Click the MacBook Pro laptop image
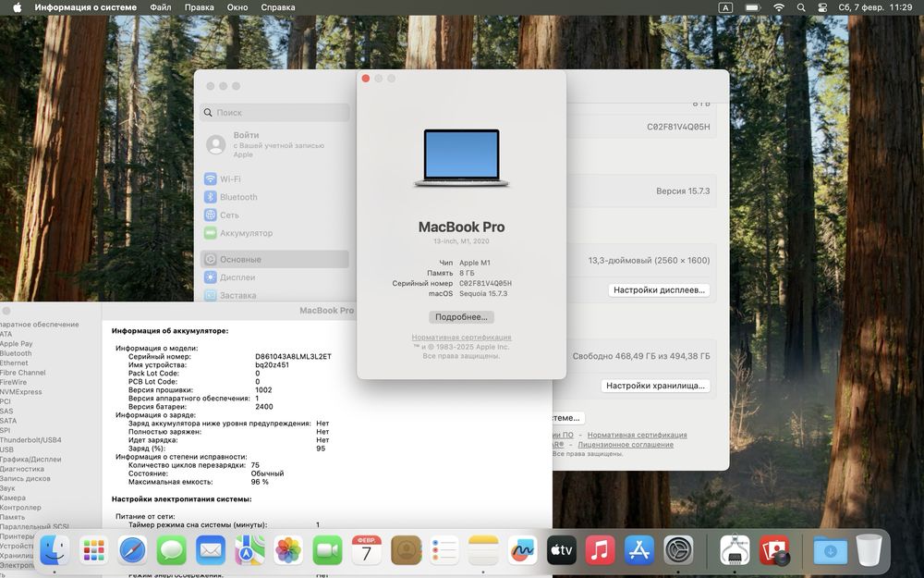Screen dimensions: 924x578 tap(461, 157)
